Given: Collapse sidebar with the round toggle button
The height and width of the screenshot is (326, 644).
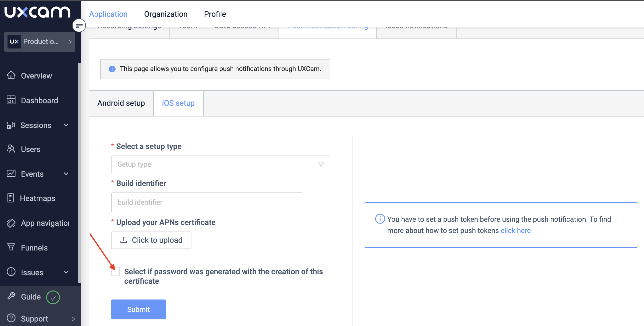Looking at the screenshot, I should tap(79, 25).
